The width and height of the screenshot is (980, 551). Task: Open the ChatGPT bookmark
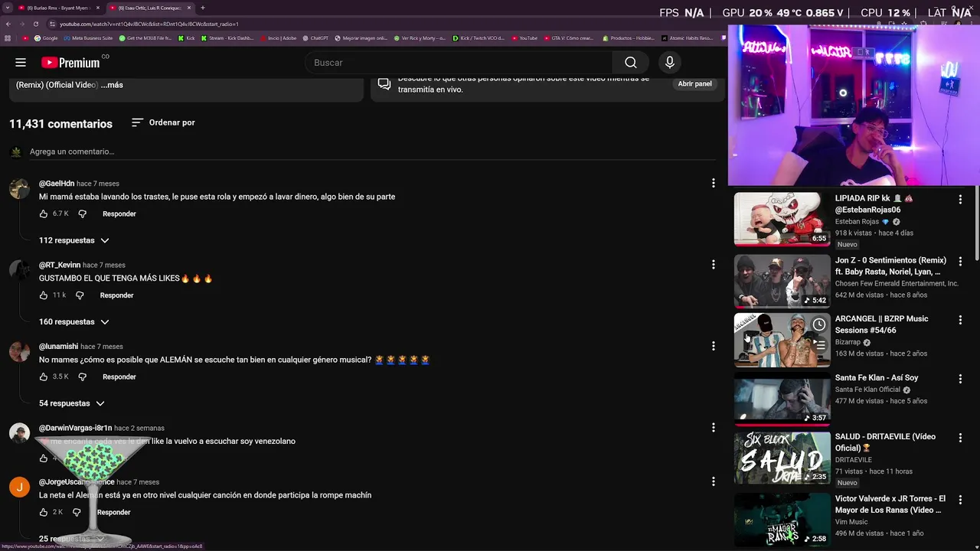click(315, 38)
